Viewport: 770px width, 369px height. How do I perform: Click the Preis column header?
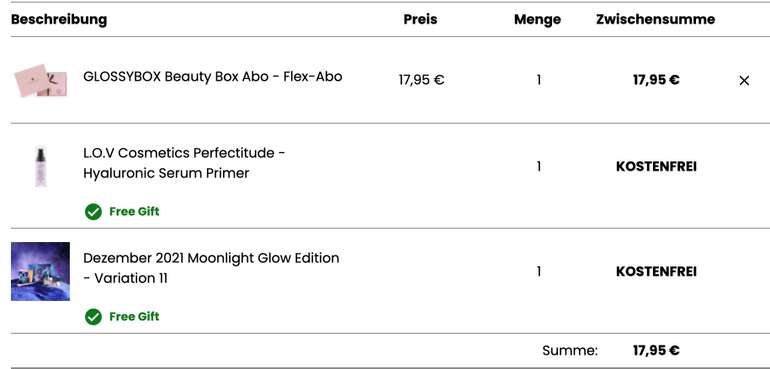(x=420, y=20)
